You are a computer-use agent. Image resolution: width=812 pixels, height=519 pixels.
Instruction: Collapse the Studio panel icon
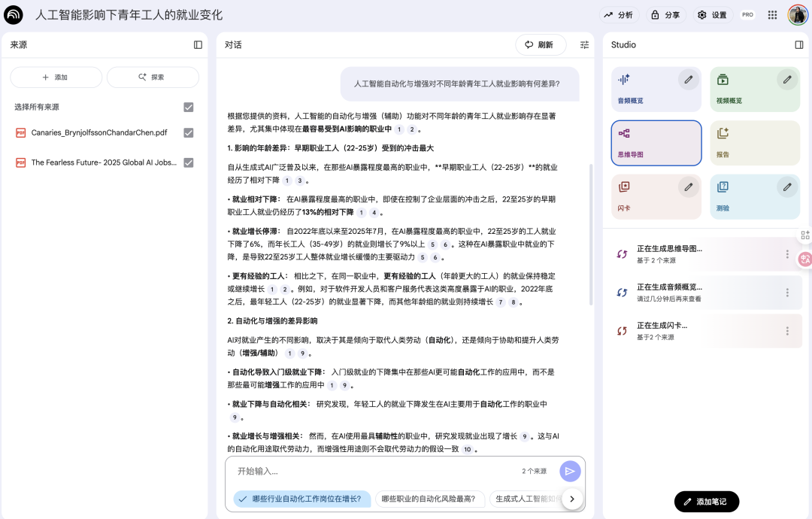[799, 45]
